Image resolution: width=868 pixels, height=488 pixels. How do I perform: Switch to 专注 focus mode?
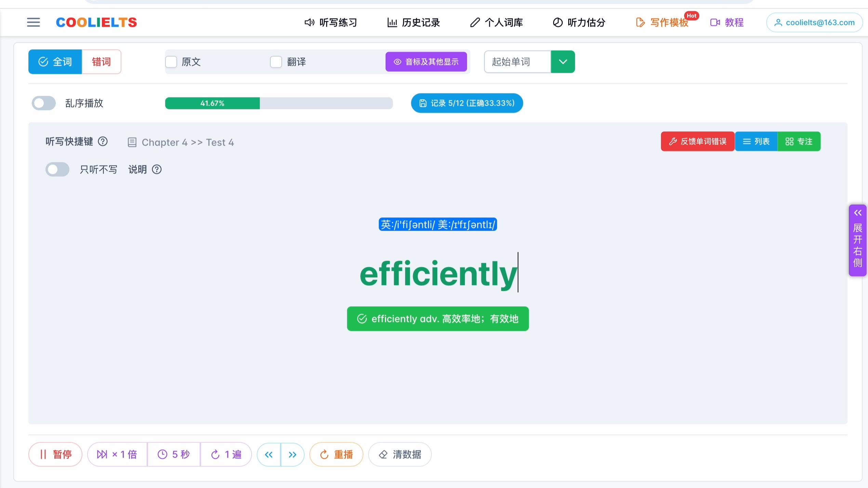click(799, 141)
